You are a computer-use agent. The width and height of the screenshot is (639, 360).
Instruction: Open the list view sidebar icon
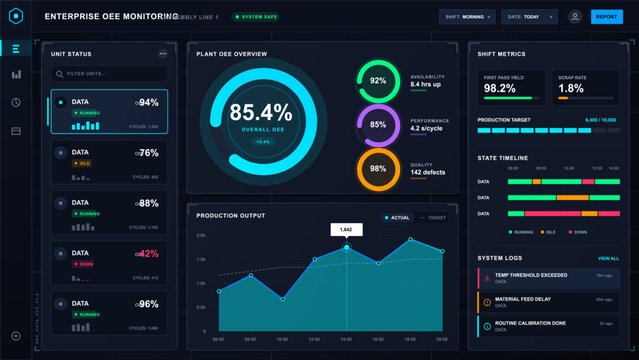click(16, 49)
